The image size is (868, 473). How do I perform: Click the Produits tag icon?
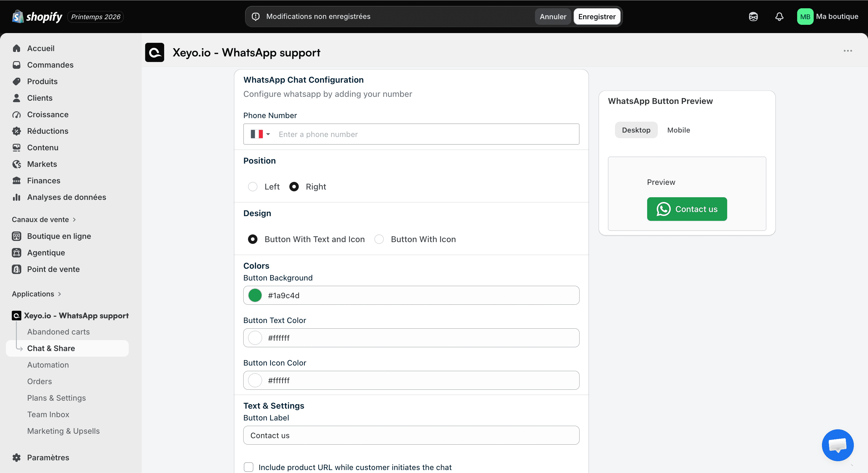[x=17, y=81]
